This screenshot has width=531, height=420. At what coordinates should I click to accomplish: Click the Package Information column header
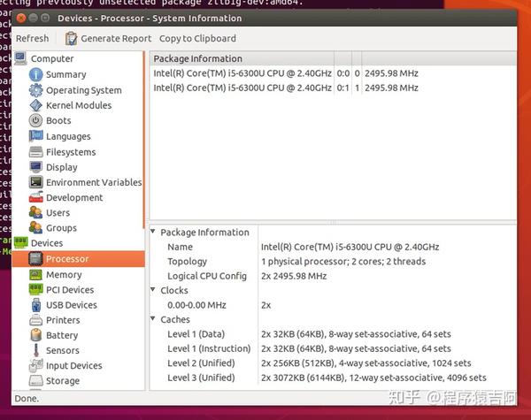point(242,58)
